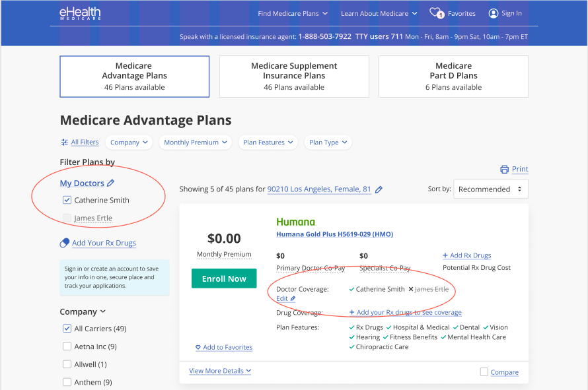Screen dimensions: 588x390
Task: Open the Monthly Premium filter dropdown
Action: pos(196,143)
